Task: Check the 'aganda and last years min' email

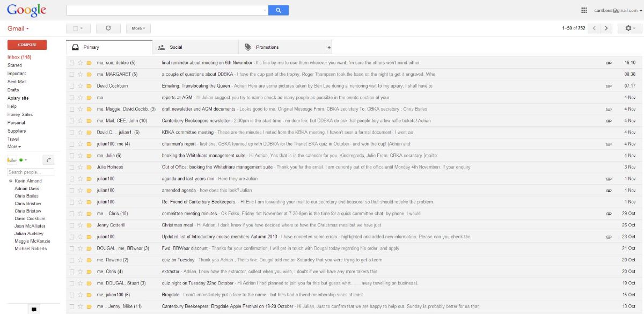Action: tap(72, 179)
